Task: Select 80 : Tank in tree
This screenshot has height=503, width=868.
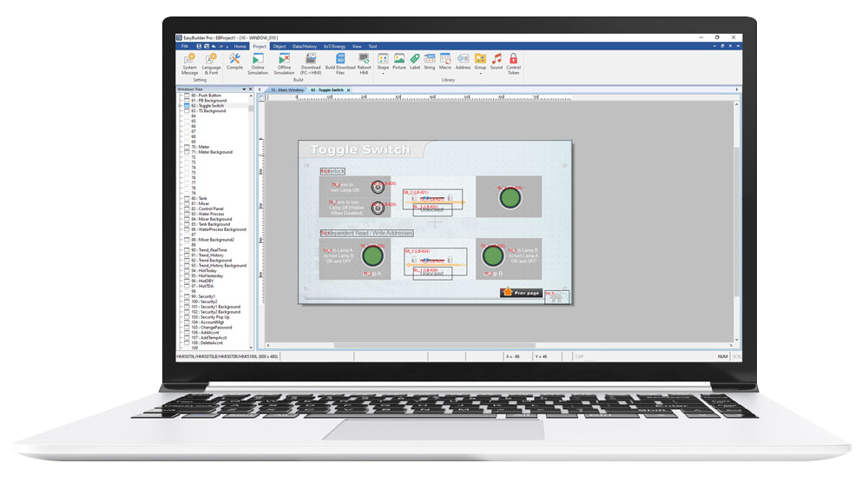Action: coord(199,198)
